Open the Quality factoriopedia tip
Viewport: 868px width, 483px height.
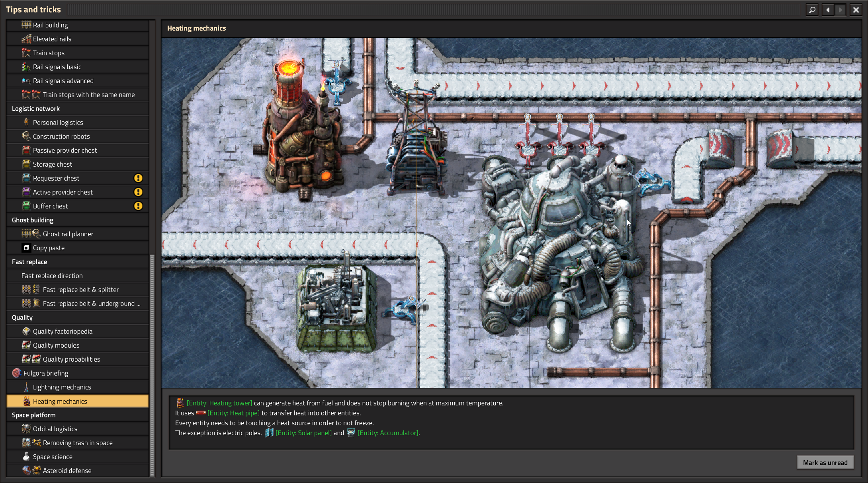(x=78, y=331)
